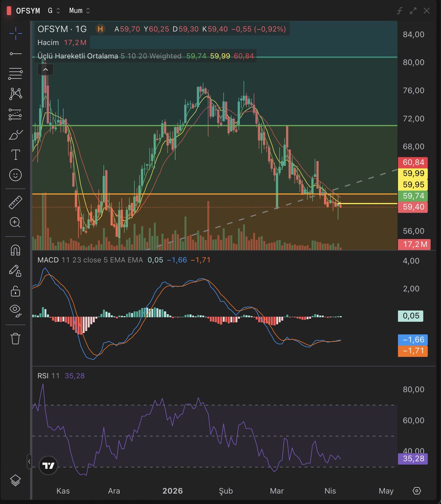Viewport: 441px width, 504px height.
Task: Click the 0,05 MACD histogram label
Action: pyautogui.click(x=411, y=316)
